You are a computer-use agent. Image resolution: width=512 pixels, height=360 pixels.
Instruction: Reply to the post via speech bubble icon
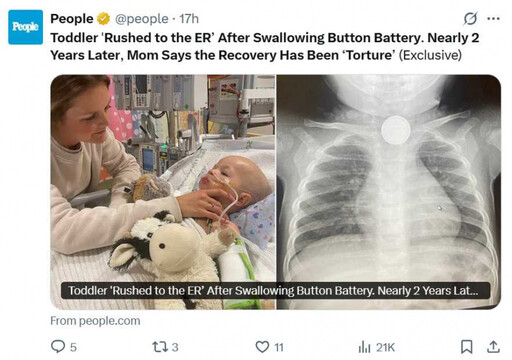coord(58,347)
